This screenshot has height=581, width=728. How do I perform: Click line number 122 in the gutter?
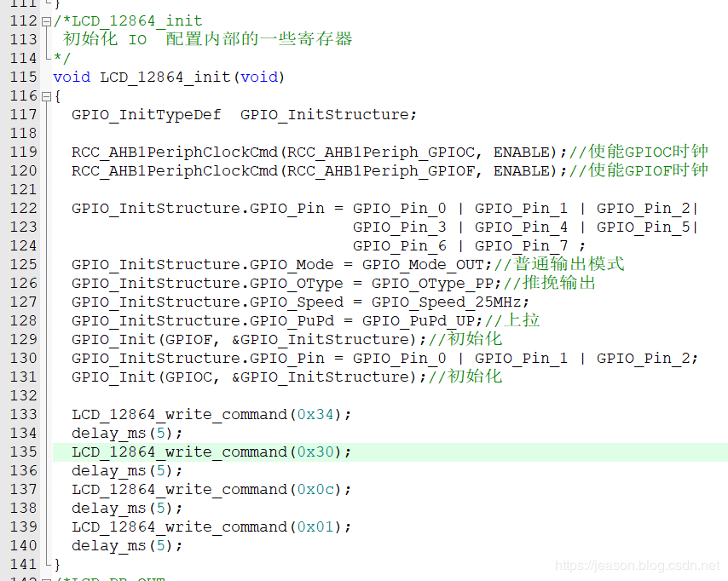23,208
